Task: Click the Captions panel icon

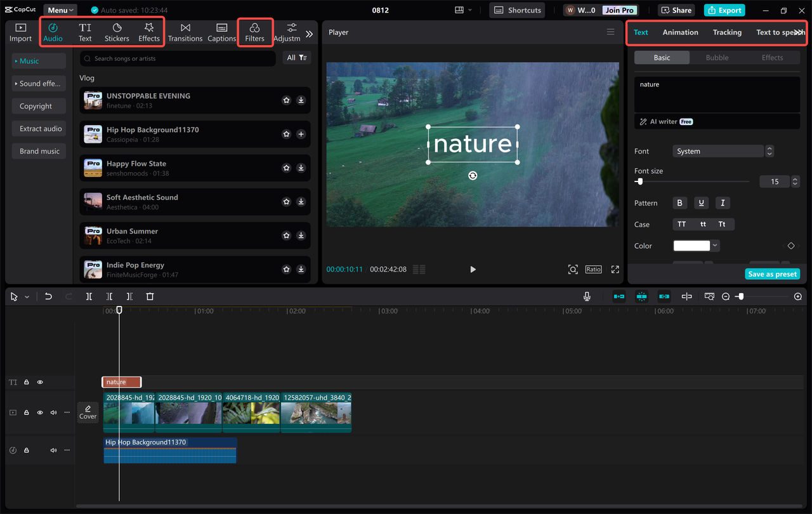Action: 221,32
